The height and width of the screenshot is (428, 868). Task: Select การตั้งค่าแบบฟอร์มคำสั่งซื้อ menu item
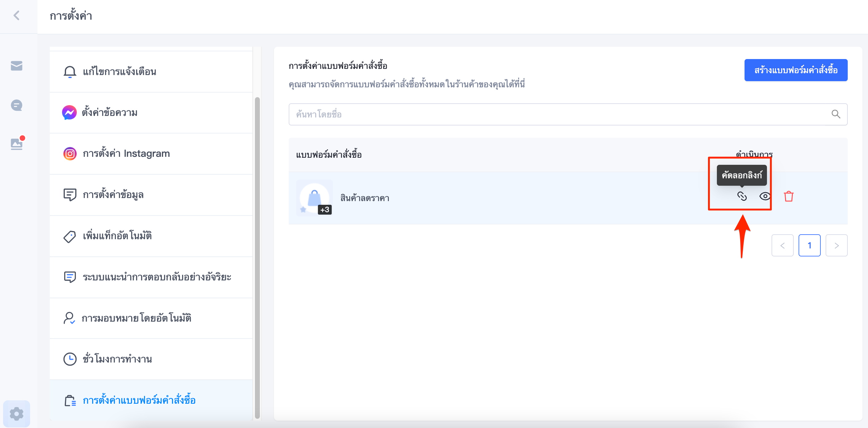coord(151,400)
